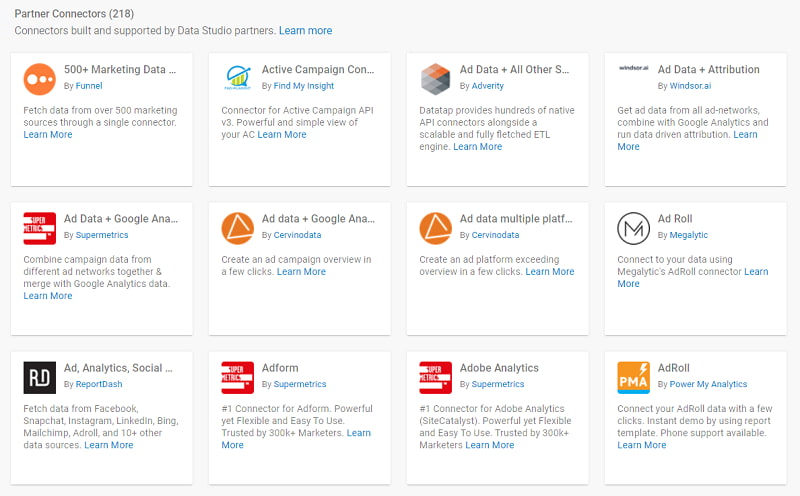Viewport: 800px width, 496px height.
Task: Click the Partner Connectors (218) heading
Action: coord(74,14)
